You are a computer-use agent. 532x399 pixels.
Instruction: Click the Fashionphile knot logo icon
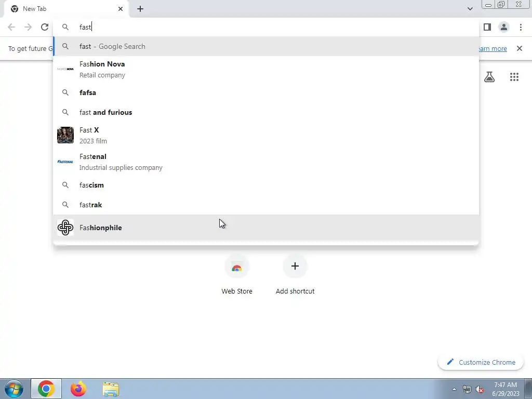[x=65, y=228]
